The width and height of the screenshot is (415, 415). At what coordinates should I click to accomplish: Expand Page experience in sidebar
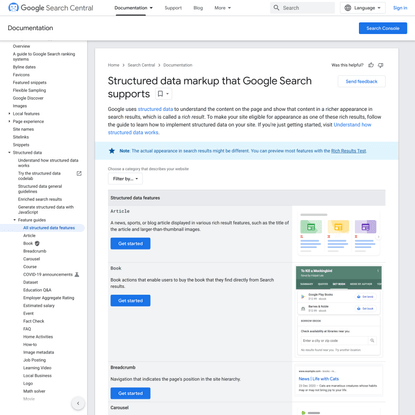tap(9, 121)
